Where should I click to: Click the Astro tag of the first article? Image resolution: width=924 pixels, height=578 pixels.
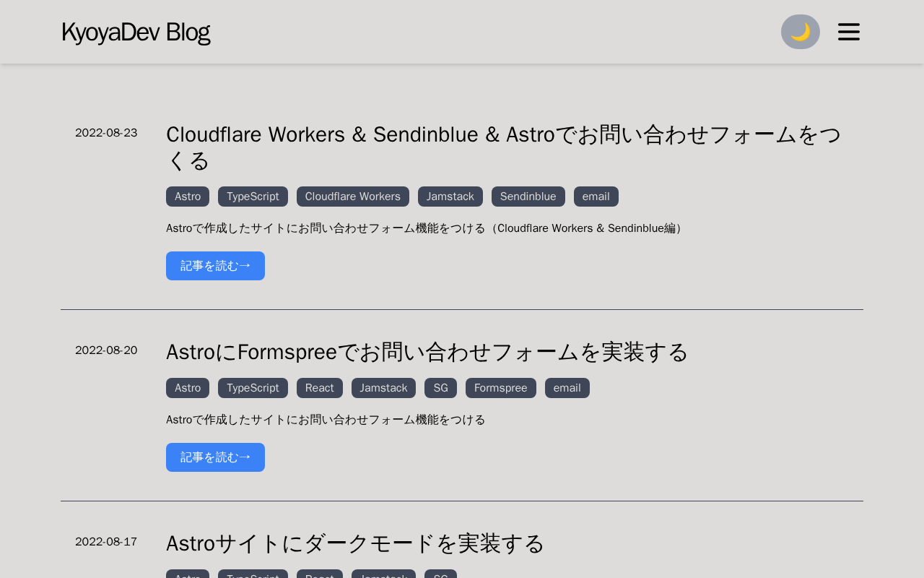coord(188,197)
